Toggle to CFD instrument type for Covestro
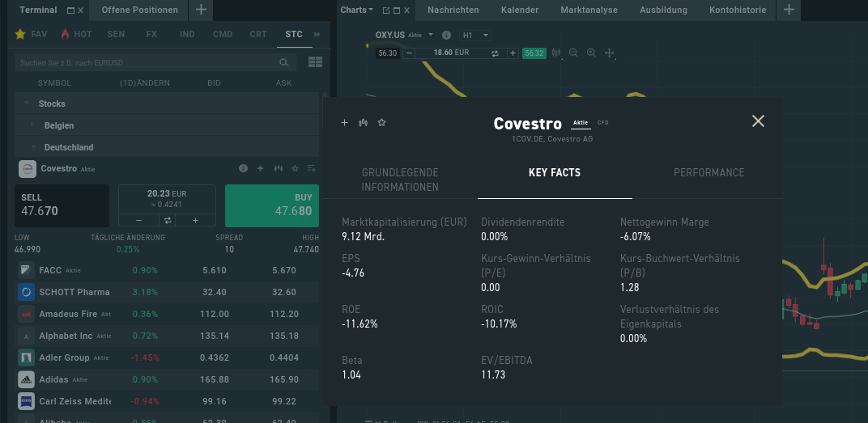 coord(603,123)
